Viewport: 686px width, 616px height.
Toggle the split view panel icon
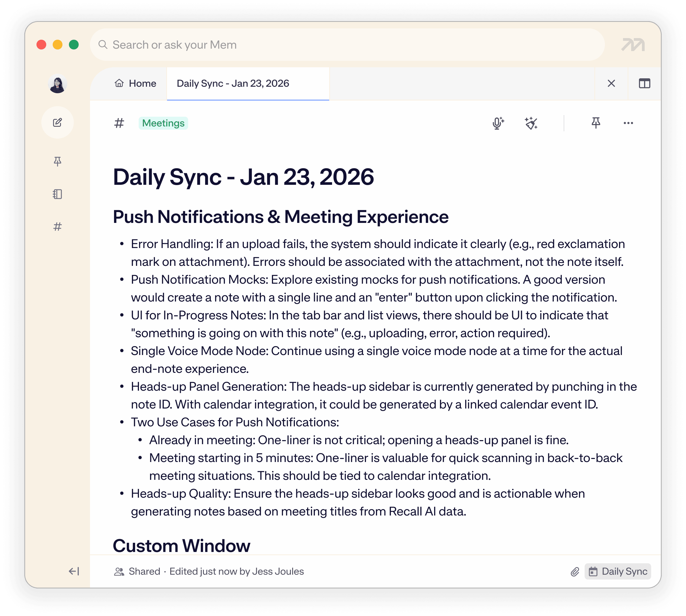click(644, 83)
